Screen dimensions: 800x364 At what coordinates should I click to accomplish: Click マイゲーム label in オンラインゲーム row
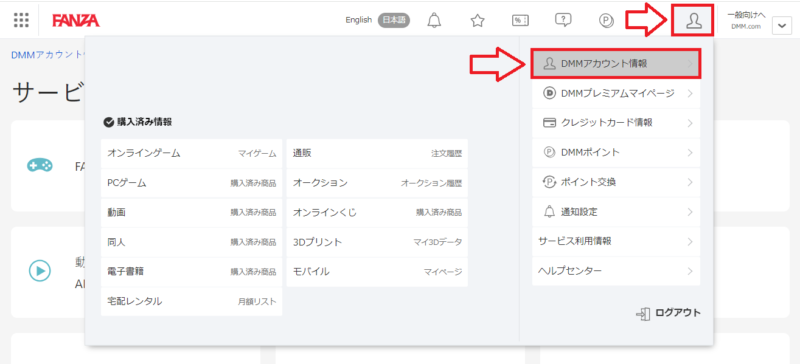257,153
